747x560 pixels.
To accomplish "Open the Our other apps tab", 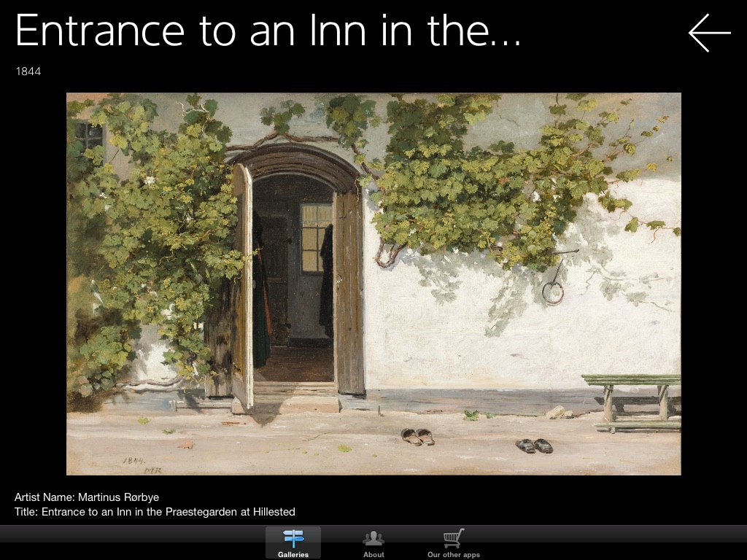I will pos(454,542).
